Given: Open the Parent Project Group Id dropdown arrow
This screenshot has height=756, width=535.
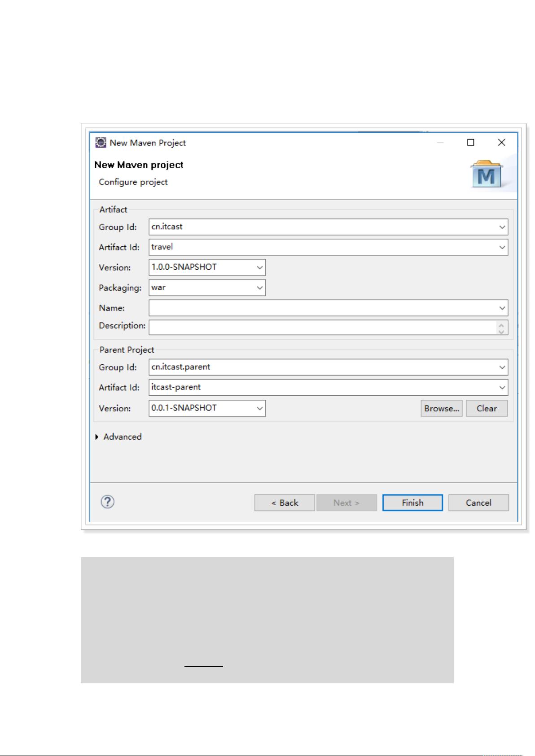Looking at the screenshot, I should tap(502, 367).
